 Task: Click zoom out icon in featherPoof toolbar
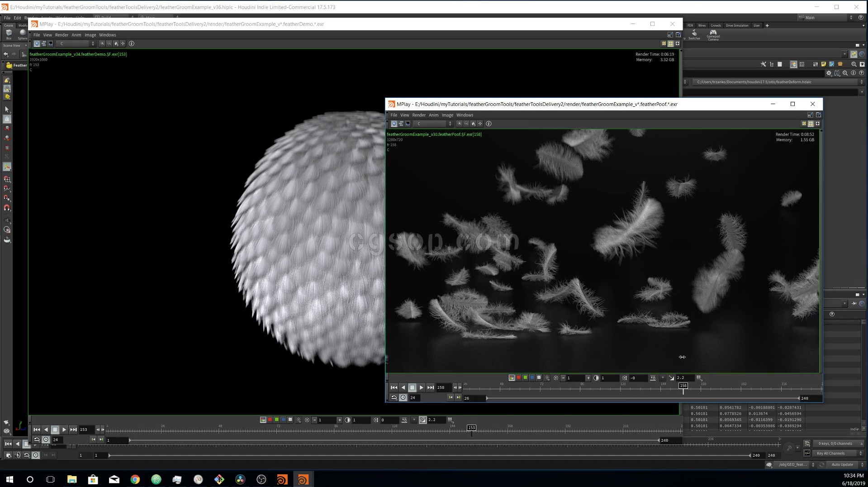tap(466, 124)
